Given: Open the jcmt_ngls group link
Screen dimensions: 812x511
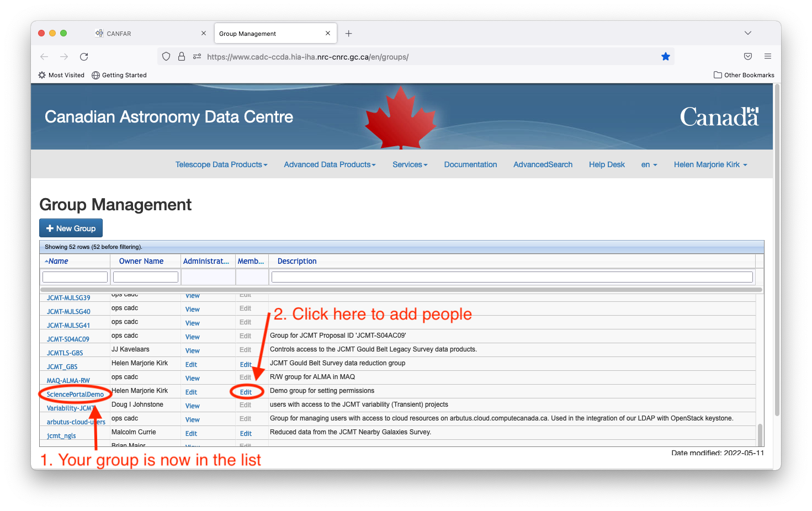Looking at the screenshot, I should point(61,435).
